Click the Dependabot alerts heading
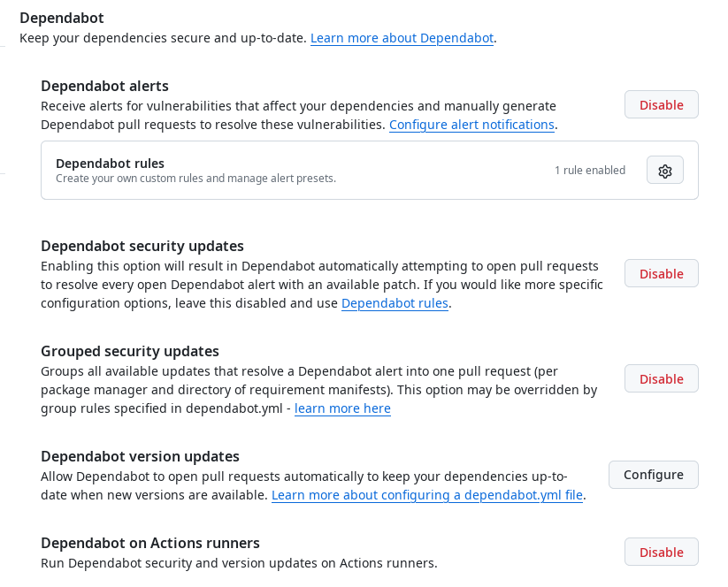Image resolution: width=728 pixels, height=587 pixels. [x=104, y=87]
